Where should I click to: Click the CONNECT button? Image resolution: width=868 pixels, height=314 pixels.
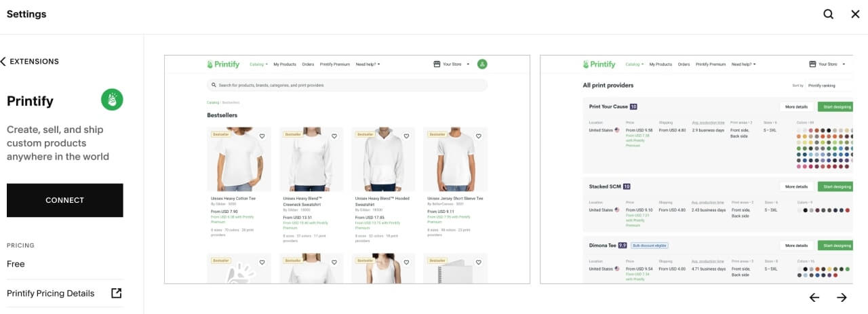click(65, 200)
